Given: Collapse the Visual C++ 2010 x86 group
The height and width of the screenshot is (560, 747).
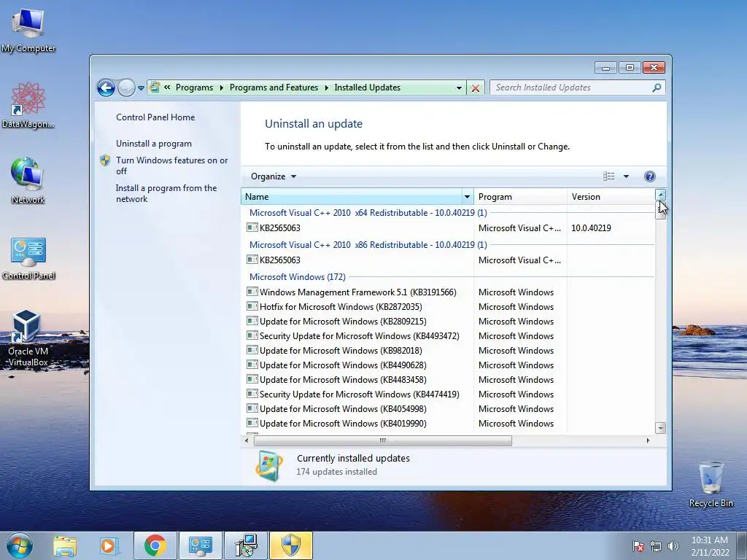Looking at the screenshot, I should click(x=368, y=245).
